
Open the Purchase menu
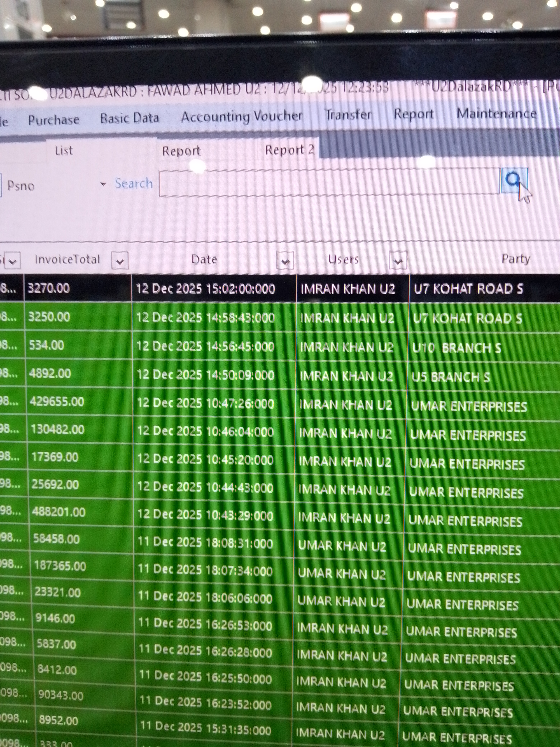[x=54, y=120]
